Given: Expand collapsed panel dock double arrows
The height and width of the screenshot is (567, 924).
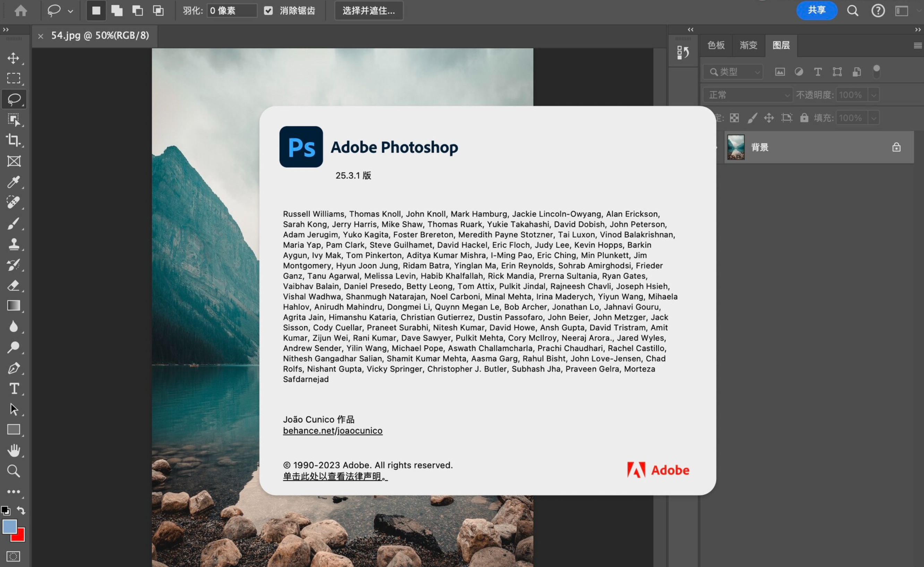Looking at the screenshot, I should tap(690, 29).
